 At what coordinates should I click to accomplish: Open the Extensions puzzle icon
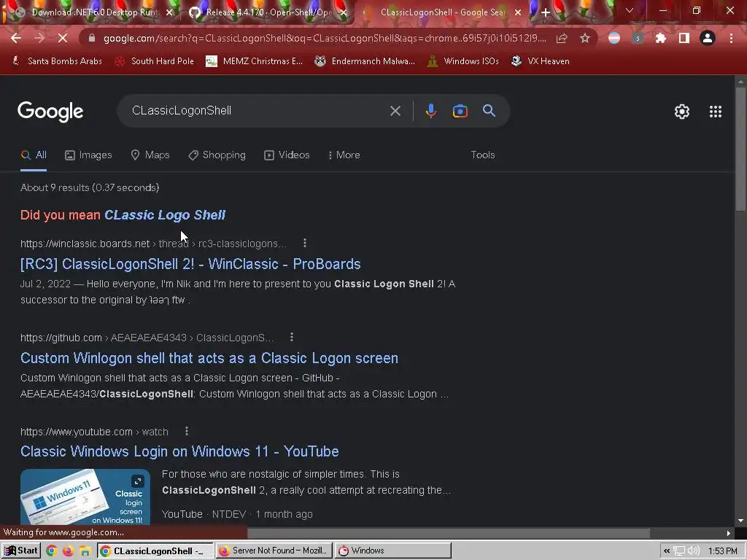(660, 38)
